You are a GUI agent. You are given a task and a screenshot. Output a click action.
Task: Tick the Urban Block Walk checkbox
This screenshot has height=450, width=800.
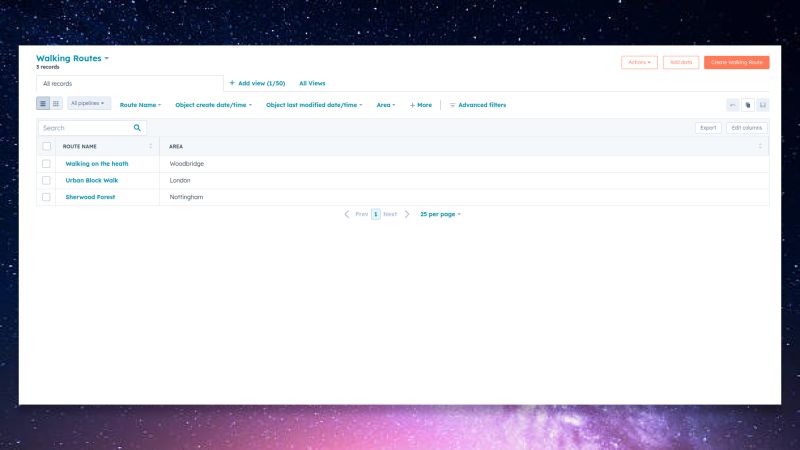(x=46, y=181)
